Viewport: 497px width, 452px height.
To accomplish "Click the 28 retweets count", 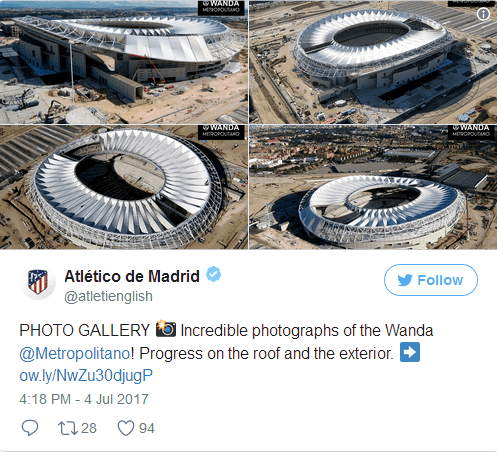I will (x=89, y=428).
